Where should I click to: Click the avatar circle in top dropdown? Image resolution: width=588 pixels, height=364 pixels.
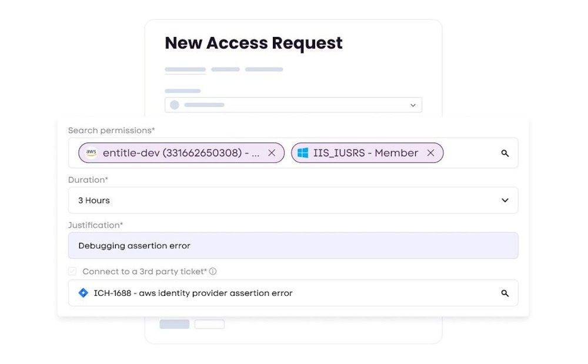point(175,105)
